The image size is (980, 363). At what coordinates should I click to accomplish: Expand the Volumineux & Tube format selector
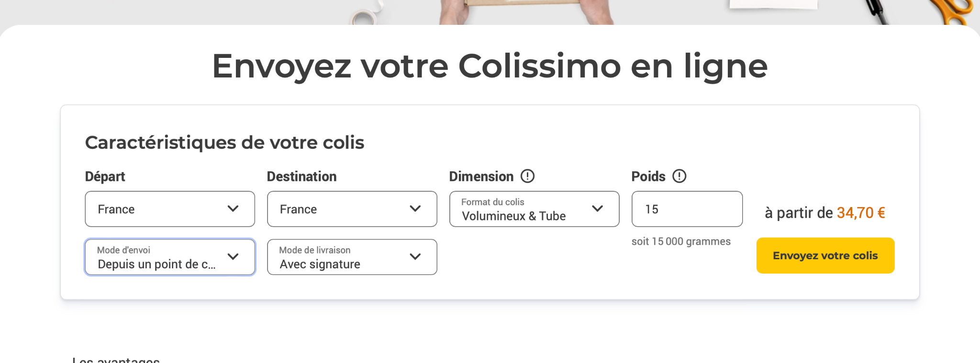click(535, 209)
